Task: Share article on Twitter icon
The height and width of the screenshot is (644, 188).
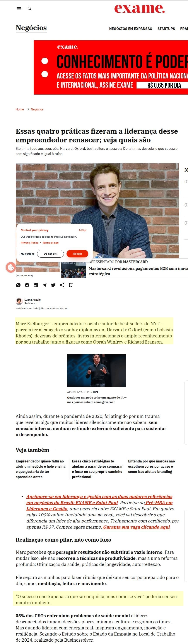Action: (x=53, y=285)
